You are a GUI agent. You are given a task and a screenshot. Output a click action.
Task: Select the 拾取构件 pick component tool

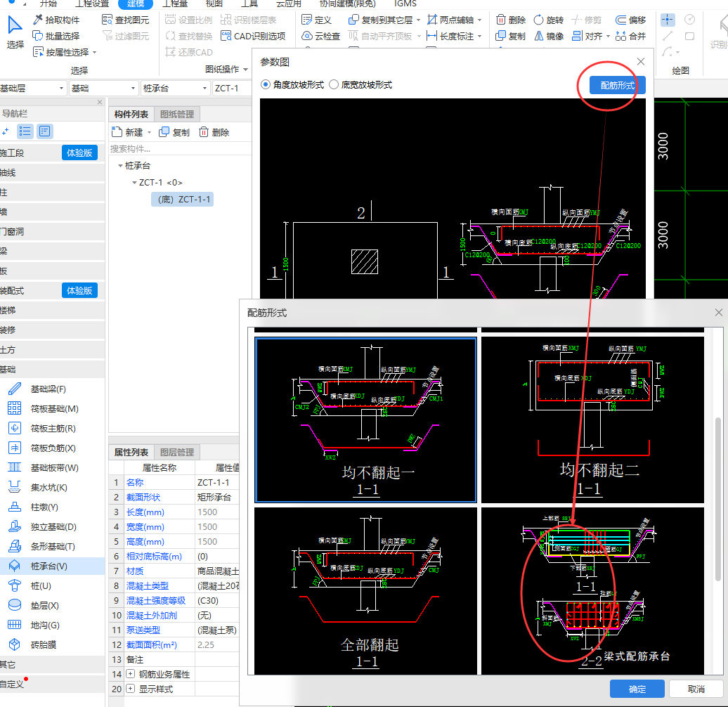pyautogui.click(x=56, y=20)
